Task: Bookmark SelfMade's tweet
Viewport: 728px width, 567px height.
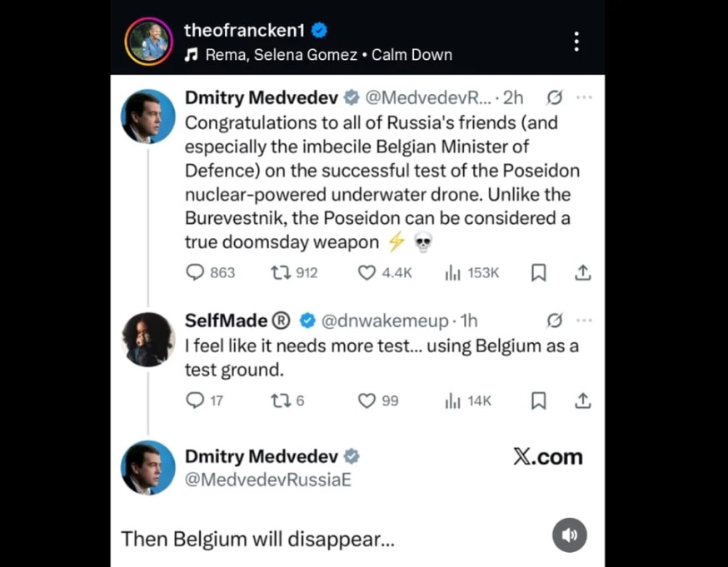Action: [539, 400]
